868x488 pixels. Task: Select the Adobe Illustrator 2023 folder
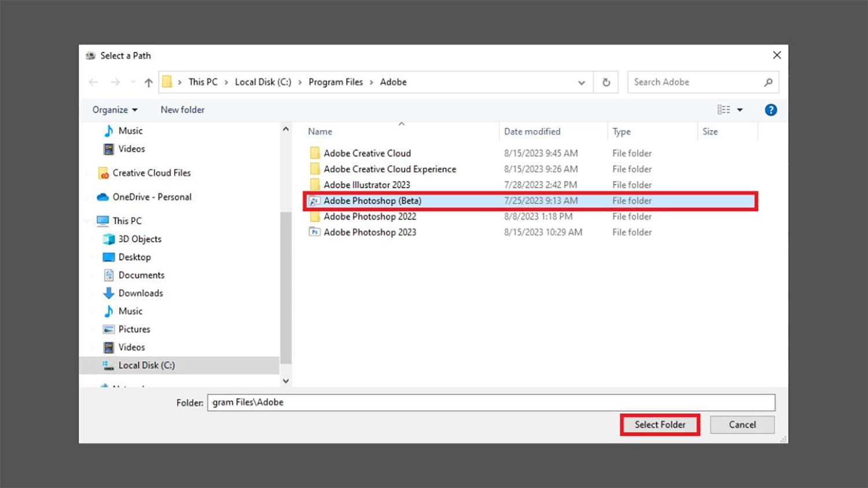(366, 185)
